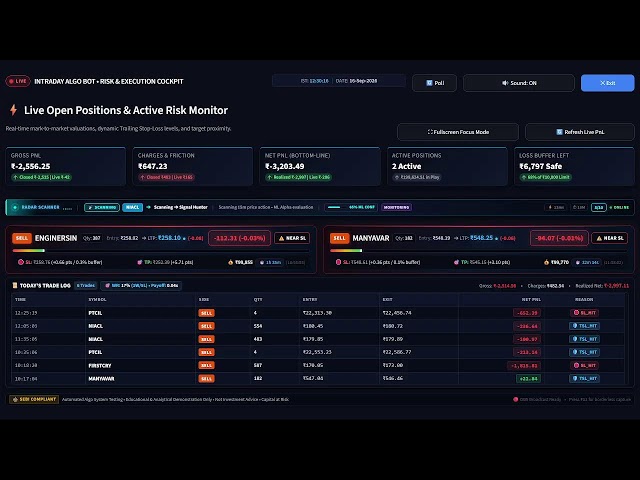Click the NIACL symbol chip in radar bar
Image resolution: width=640 pixels, height=480 pixels.
132,207
